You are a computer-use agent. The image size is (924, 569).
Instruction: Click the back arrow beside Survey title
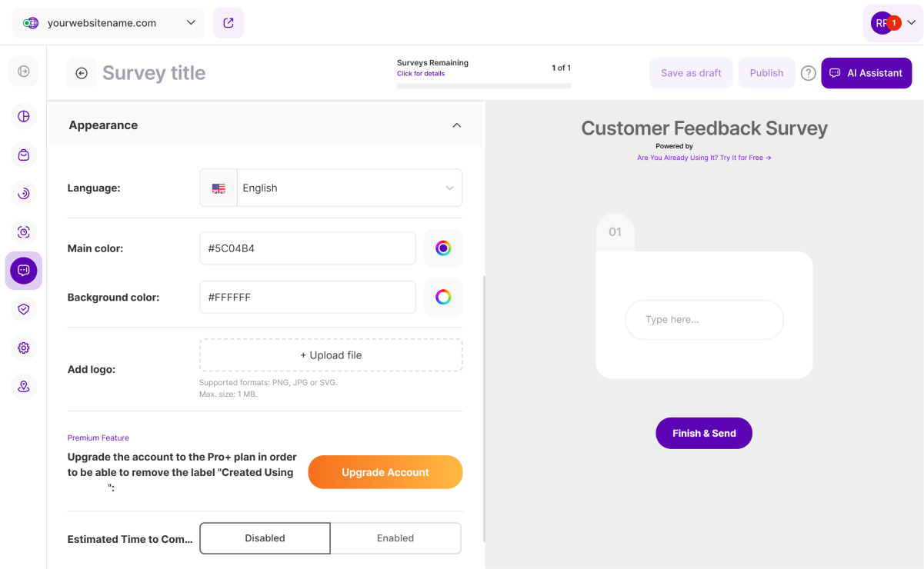click(82, 73)
